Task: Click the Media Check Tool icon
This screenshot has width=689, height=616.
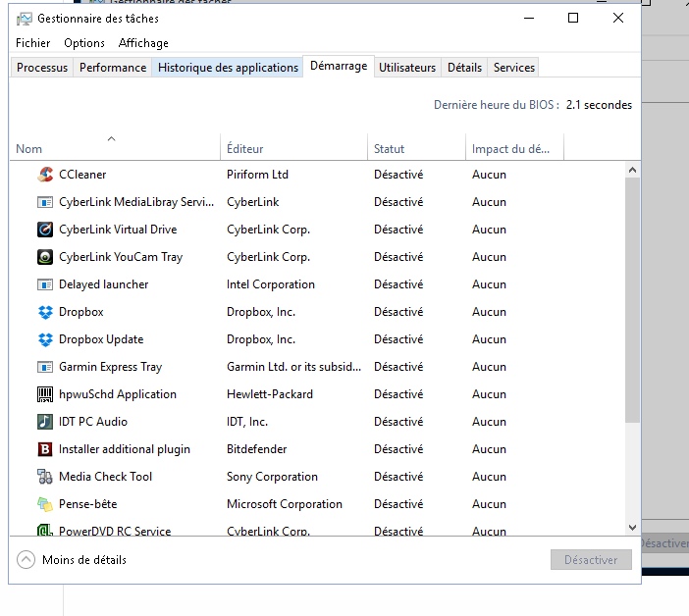Action: (x=45, y=477)
